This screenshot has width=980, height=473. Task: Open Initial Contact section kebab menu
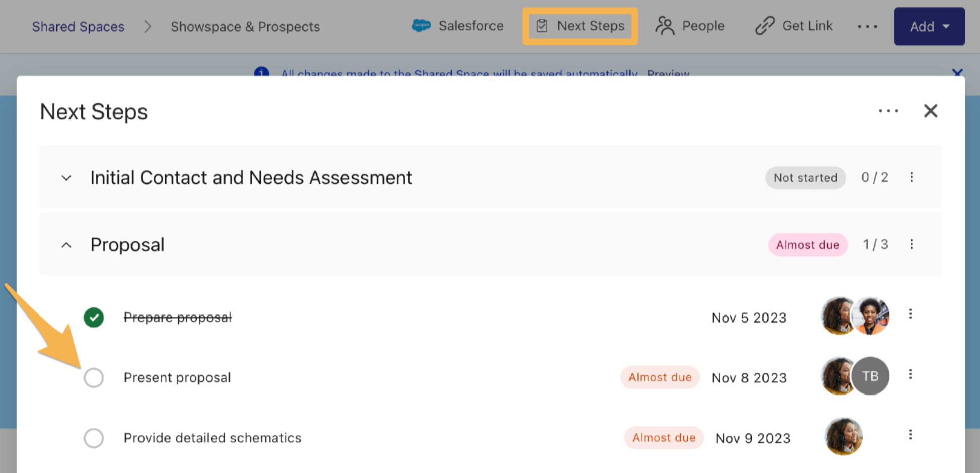coord(912,177)
